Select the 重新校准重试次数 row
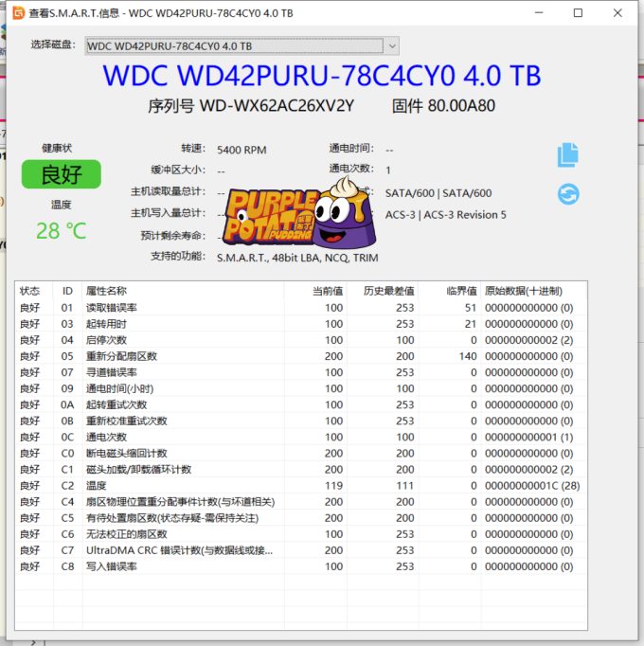 point(301,421)
